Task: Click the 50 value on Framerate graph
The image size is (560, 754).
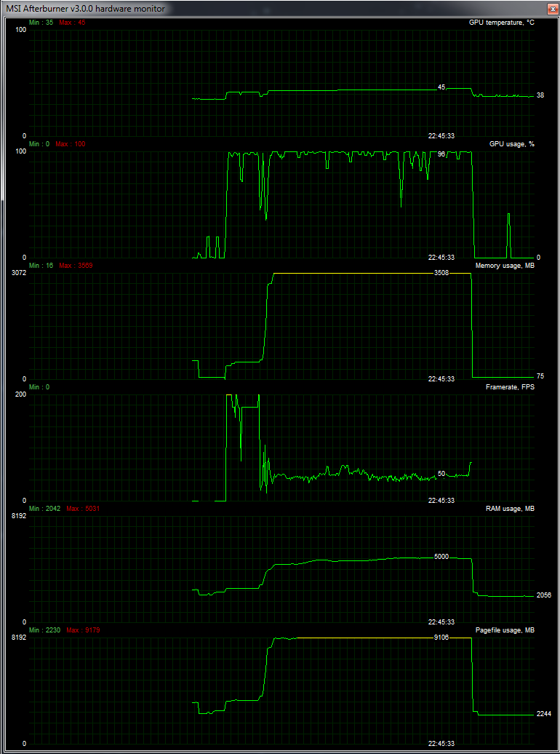Action: [x=441, y=474]
